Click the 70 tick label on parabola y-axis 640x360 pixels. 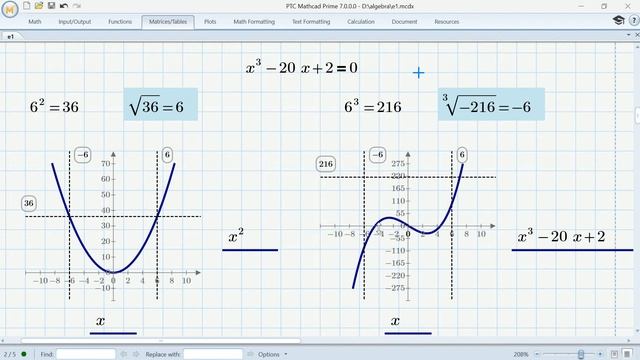(106, 163)
